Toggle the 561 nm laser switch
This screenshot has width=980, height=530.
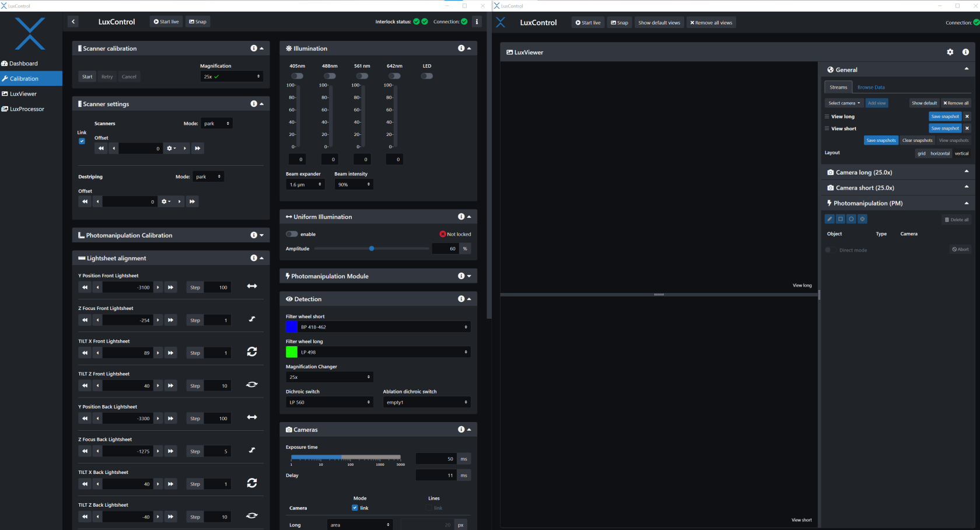click(362, 76)
